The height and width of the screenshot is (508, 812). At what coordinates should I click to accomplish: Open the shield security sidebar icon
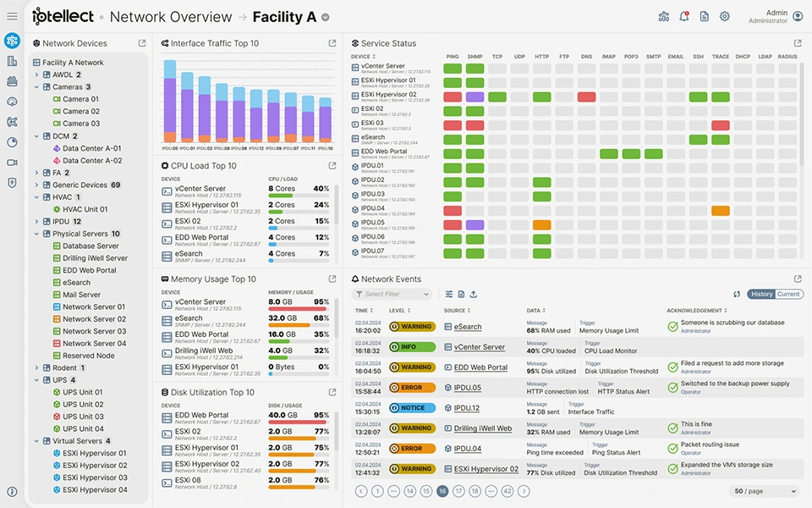click(12, 183)
